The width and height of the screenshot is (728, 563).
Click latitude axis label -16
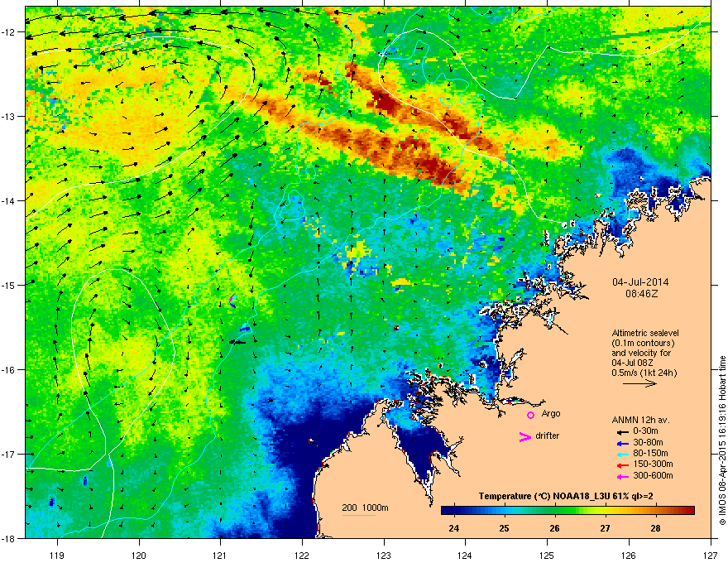(8, 370)
